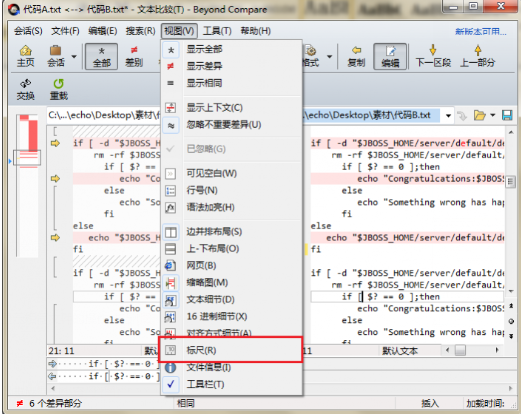Click the 默认文本 status label right pane
Viewport: 521px width, 415px height.
[x=400, y=351]
